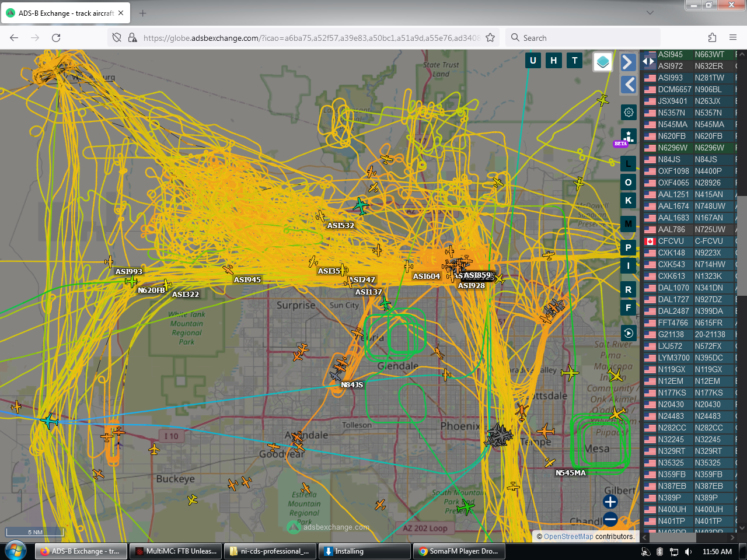Image resolution: width=747 pixels, height=560 pixels.
Task: Zoom out with the minus button
Action: click(610, 519)
